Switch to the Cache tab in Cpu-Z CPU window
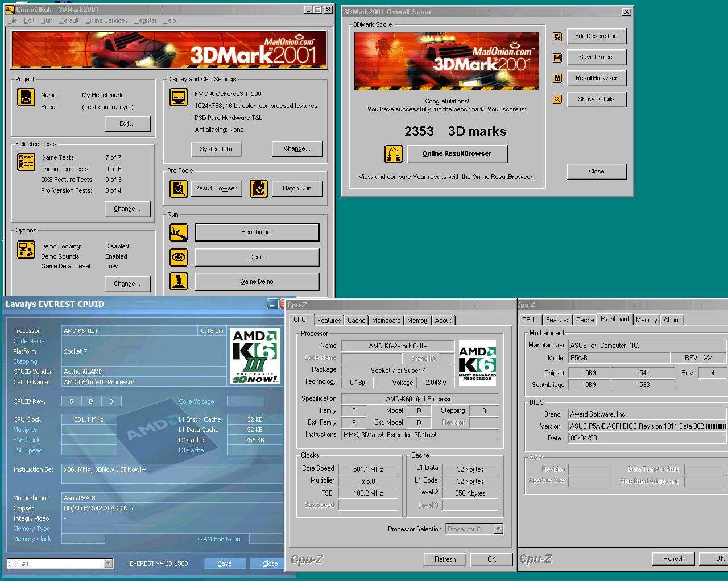Image resolution: width=728 pixels, height=582 pixels. pyautogui.click(x=357, y=321)
